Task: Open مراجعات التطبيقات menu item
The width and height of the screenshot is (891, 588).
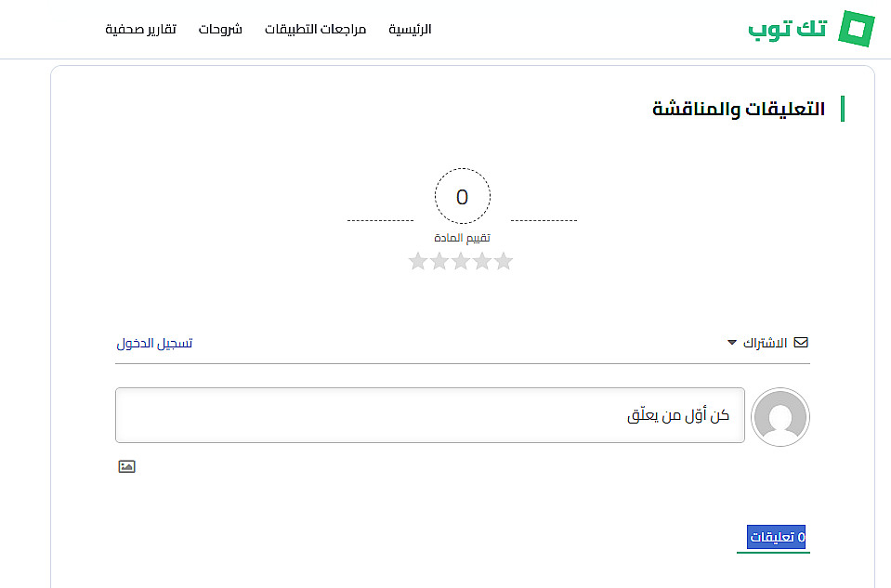Action: [x=315, y=29]
